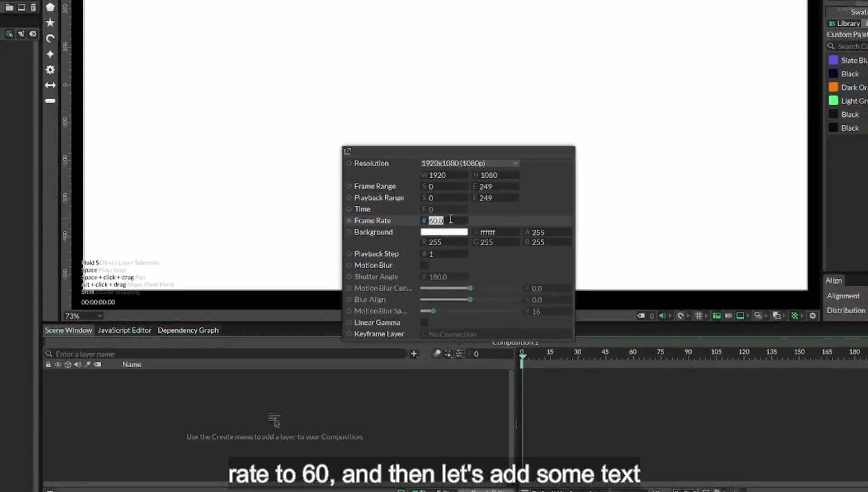
Task: Expand options arrow beside checkerboard icon
Action: [802, 316]
